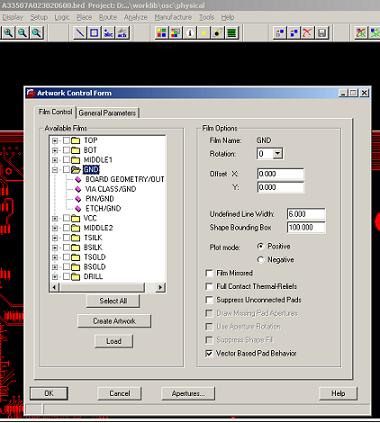Click the first zoom magnifier icon
The width and height of the screenshot is (380, 423).
click(9, 33)
